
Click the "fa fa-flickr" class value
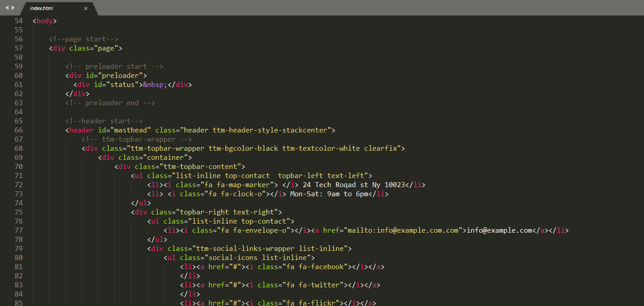pyautogui.click(x=311, y=303)
